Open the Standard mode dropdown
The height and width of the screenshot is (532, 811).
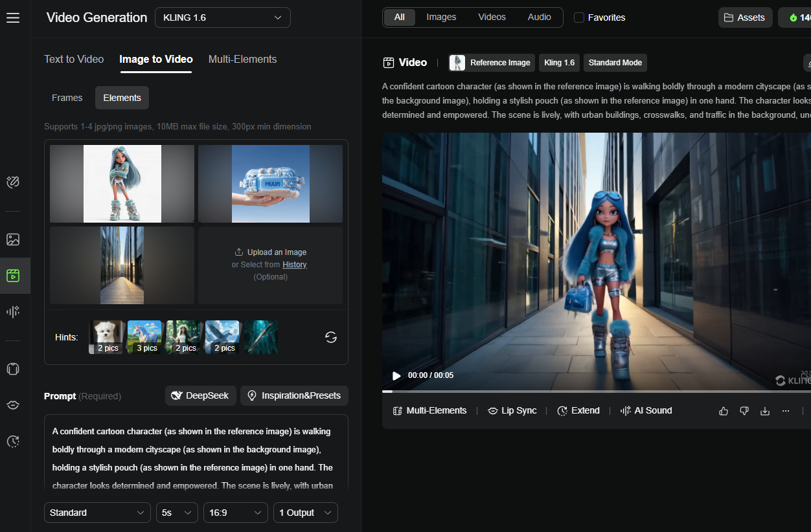(x=97, y=513)
